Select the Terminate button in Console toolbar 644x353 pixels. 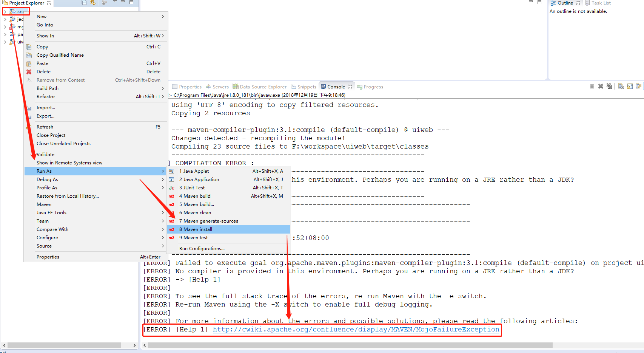point(592,86)
